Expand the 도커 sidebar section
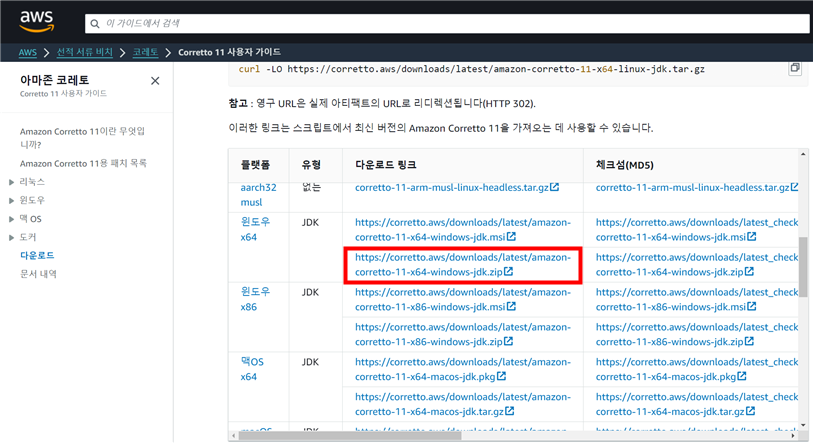 point(11,238)
